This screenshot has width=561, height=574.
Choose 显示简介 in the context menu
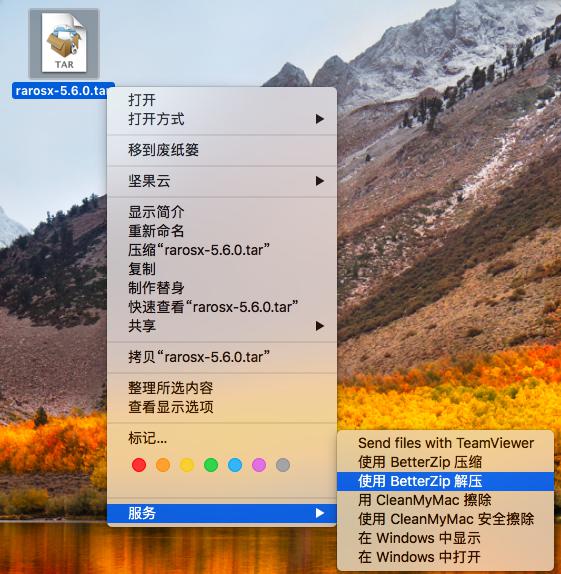click(222, 212)
